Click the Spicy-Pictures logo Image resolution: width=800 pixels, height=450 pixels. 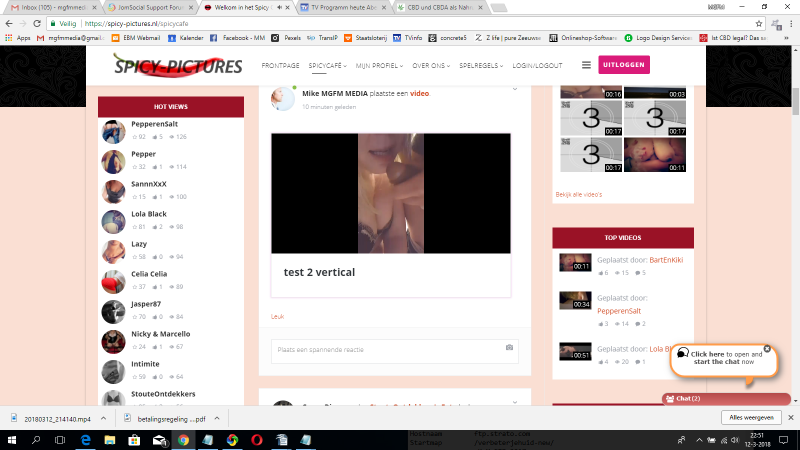coord(178,65)
